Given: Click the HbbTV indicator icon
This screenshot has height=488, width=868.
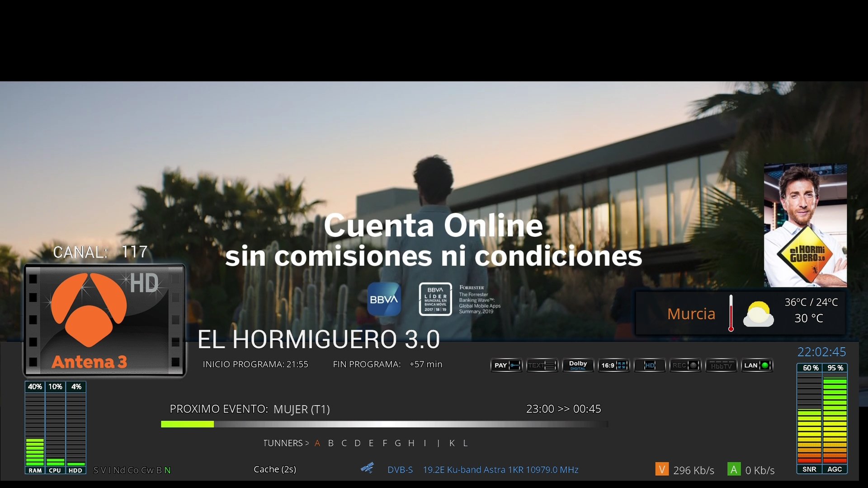Looking at the screenshot, I should click(x=721, y=365).
